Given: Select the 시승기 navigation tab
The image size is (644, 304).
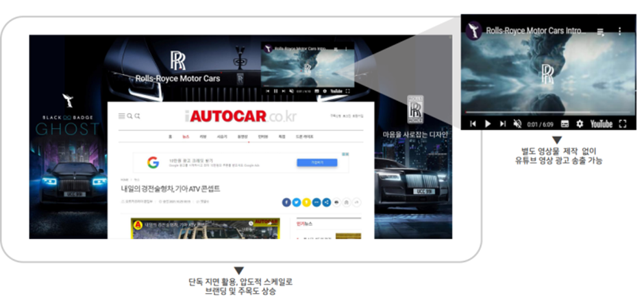Looking at the screenshot, I should (222, 137).
